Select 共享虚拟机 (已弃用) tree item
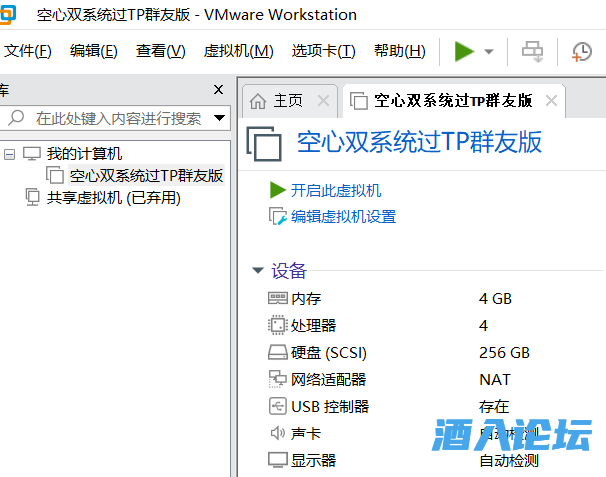 tap(114, 198)
